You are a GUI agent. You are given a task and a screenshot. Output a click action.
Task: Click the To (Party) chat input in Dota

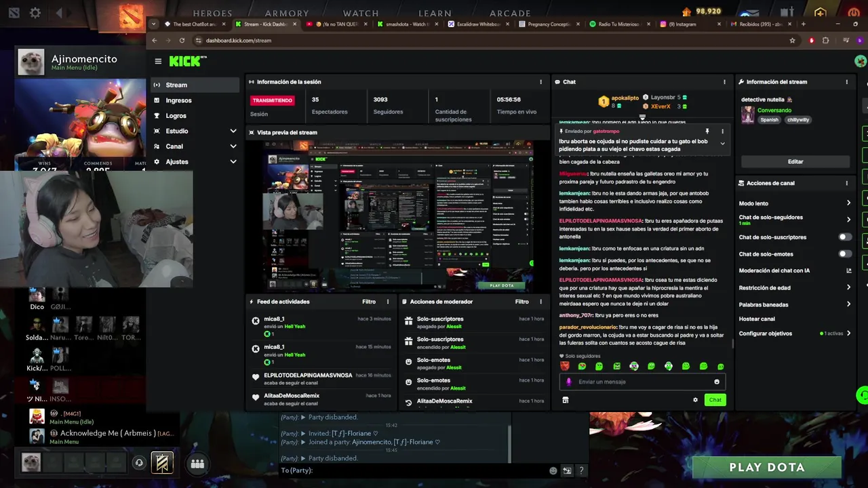tap(414, 470)
